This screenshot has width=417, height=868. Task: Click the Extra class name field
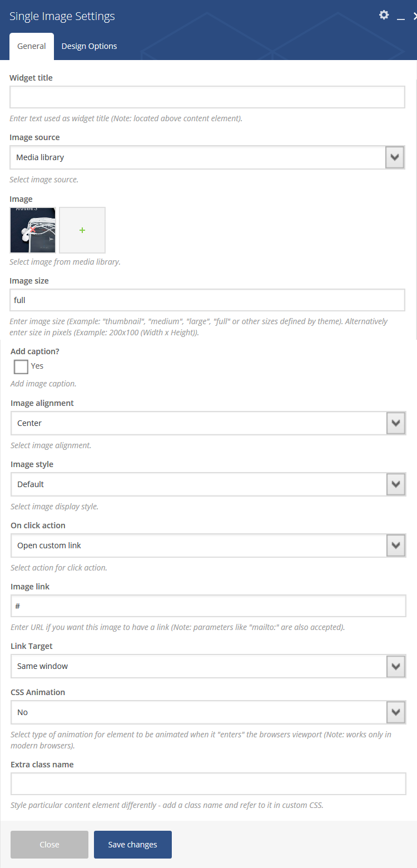coord(209,784)
